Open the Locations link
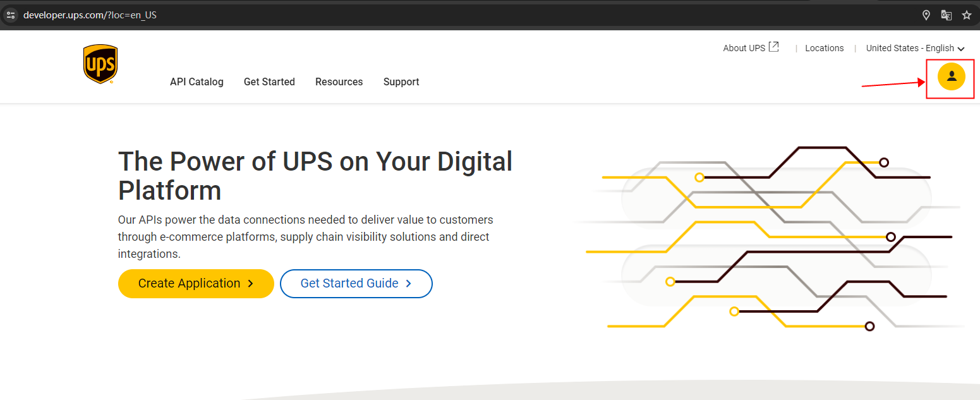The width and height of the screenshot is (980, 400). click(825, 48)
